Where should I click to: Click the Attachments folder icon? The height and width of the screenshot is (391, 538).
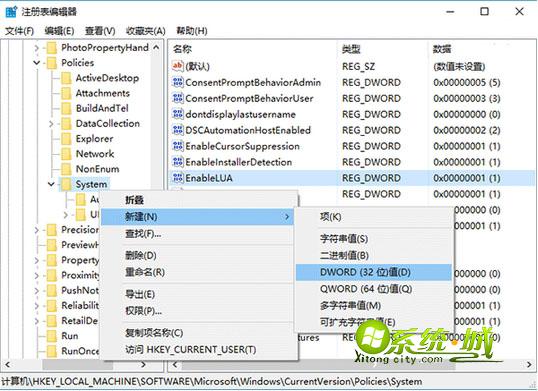click(x=66, y=93)
